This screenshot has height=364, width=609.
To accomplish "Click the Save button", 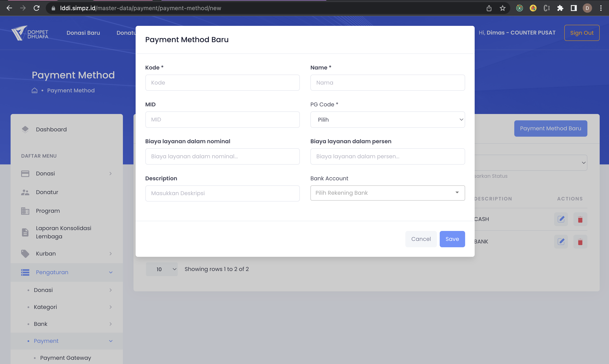I will 452,239.
